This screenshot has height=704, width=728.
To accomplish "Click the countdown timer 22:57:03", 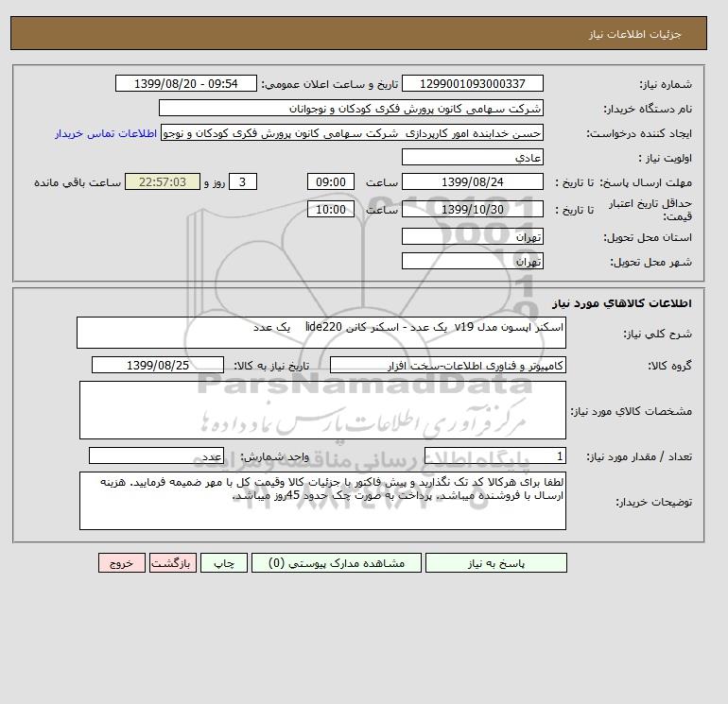I will [x=163, y=182].
